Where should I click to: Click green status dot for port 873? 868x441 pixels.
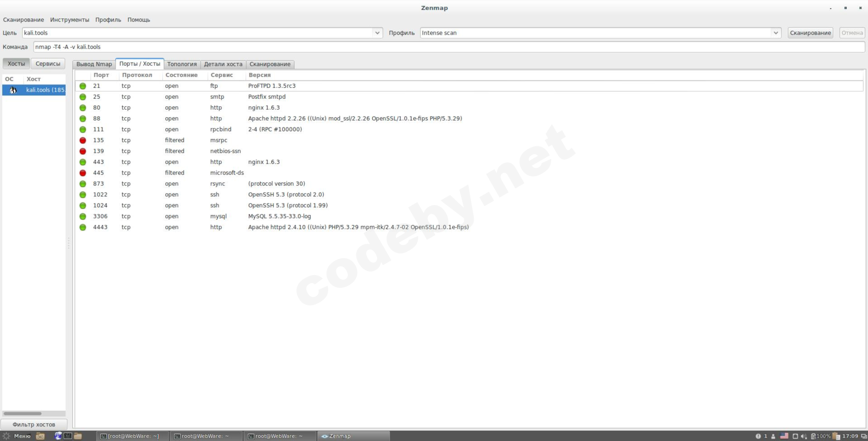coord(82,183)
